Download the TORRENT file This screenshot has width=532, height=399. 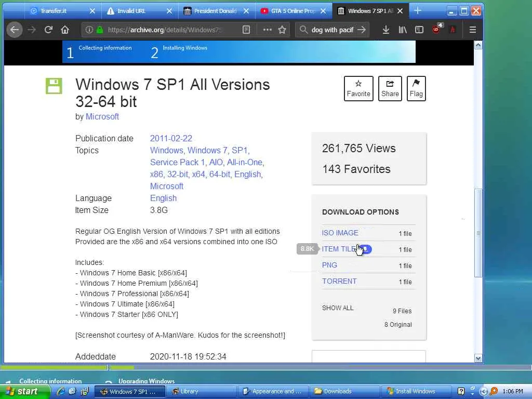[339, 281]
